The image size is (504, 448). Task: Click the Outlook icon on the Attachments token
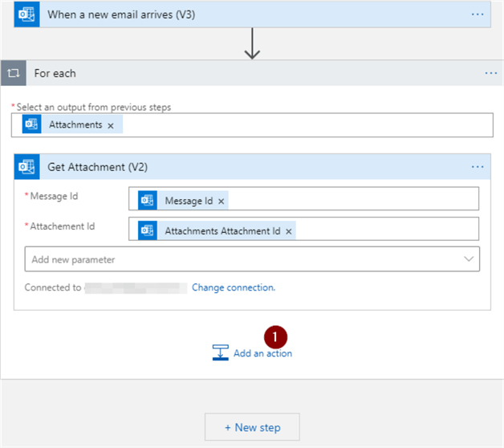point(32,124)
